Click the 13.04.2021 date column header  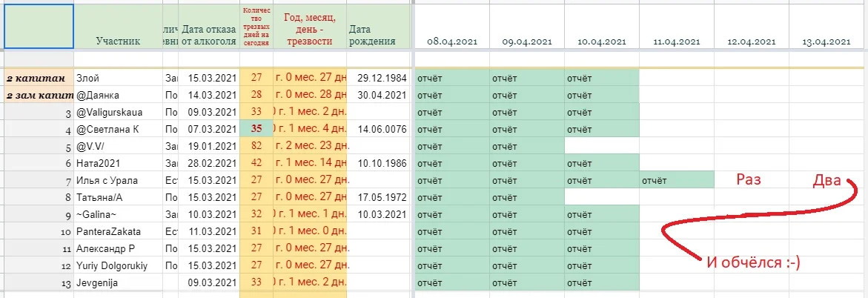826,42
